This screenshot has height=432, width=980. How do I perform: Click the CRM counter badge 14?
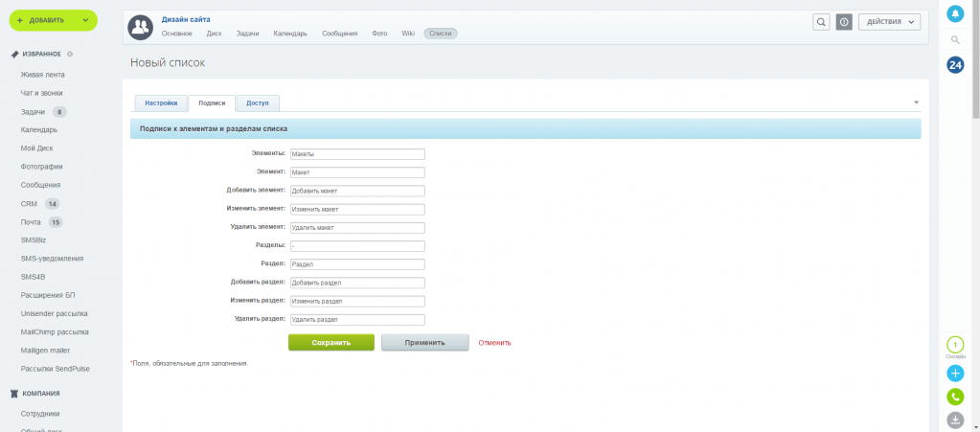coord(53,204)
